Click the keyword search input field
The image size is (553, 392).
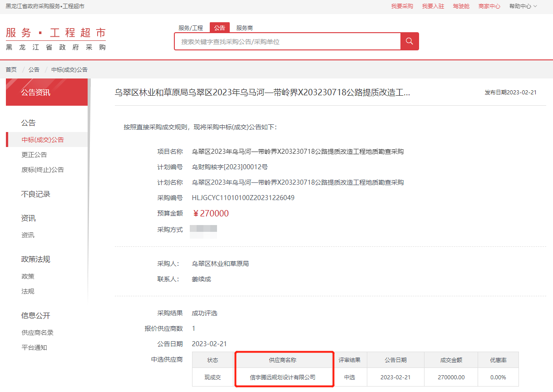[286, 41]
